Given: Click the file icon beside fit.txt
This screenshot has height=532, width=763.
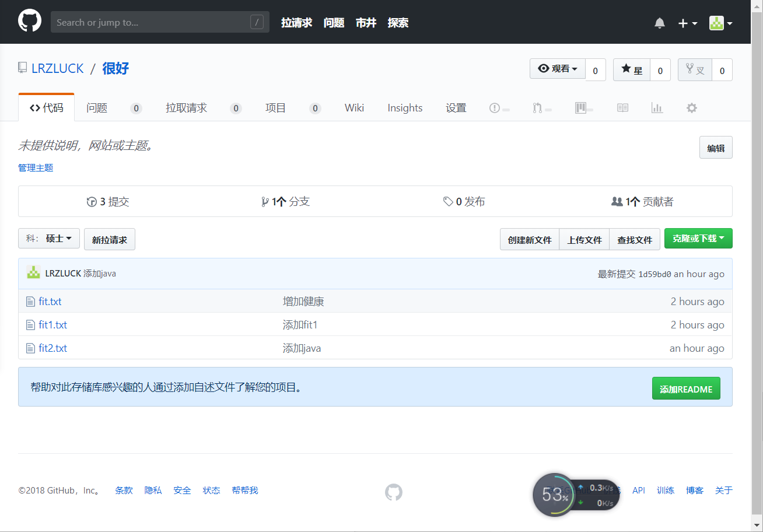Looking at the screenshot, I should [30, 302].
